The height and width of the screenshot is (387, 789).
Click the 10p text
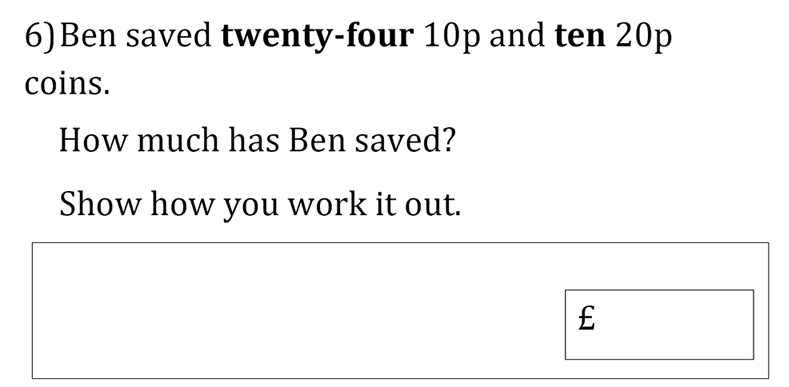(x=452, y=38)
